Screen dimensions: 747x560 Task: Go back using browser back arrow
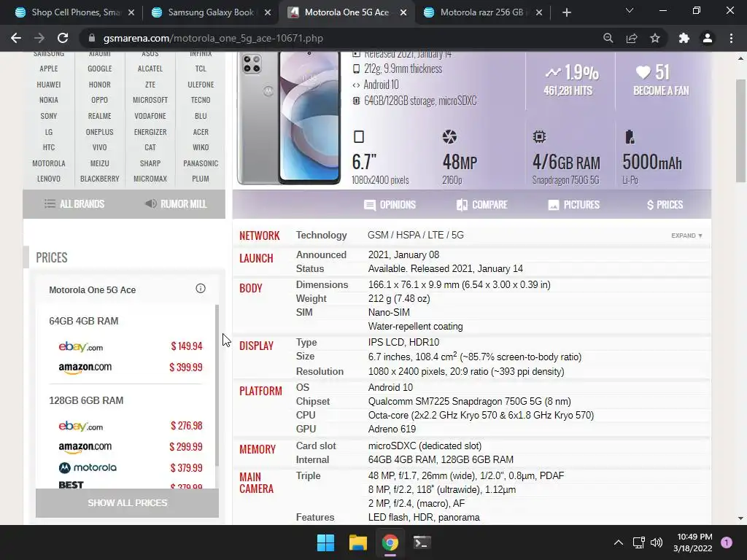coord(16,38)
